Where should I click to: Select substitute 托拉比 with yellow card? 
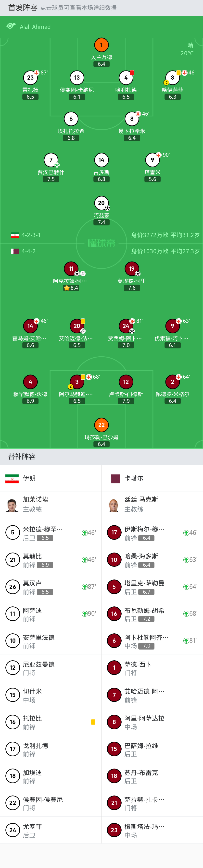(x=51, y=722)
